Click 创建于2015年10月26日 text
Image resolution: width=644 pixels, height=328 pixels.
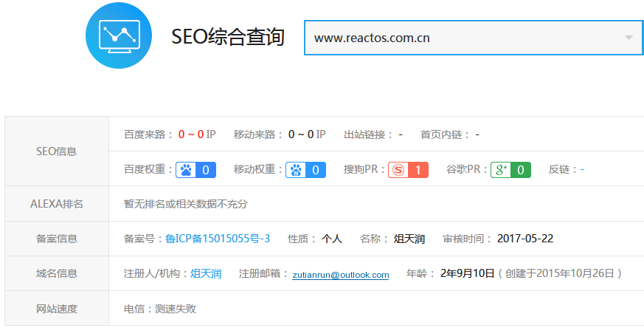tap(559, 273)
